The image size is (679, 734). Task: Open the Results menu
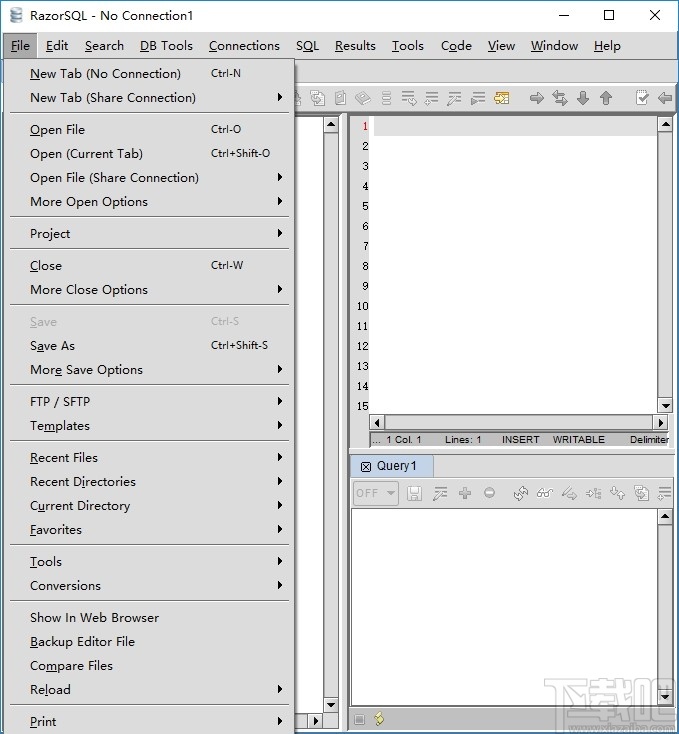point(355,46)
